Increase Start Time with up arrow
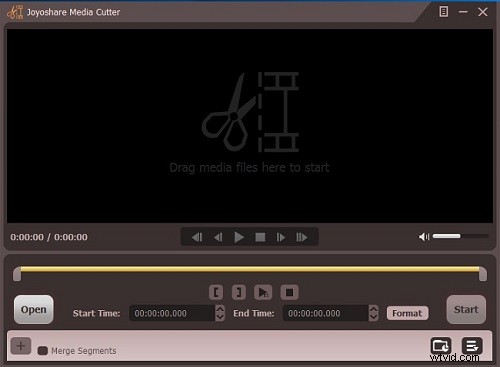The width and height of the screenshot is (500, 367). coord(220,309)
